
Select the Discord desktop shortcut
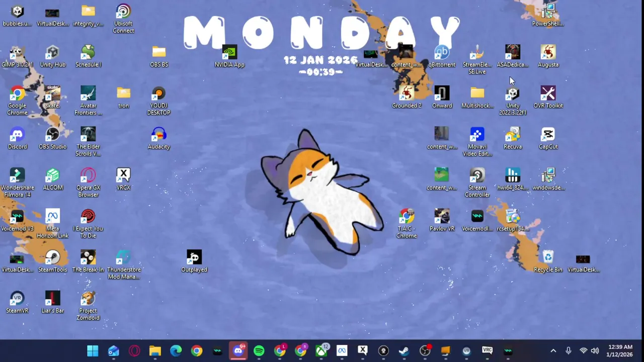(17, 139)
